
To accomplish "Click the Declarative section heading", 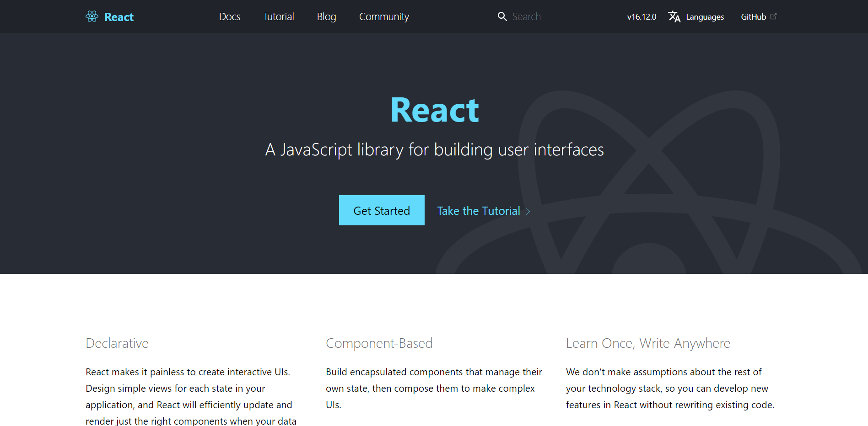I will pyautogui.click(x=117, y=343).
